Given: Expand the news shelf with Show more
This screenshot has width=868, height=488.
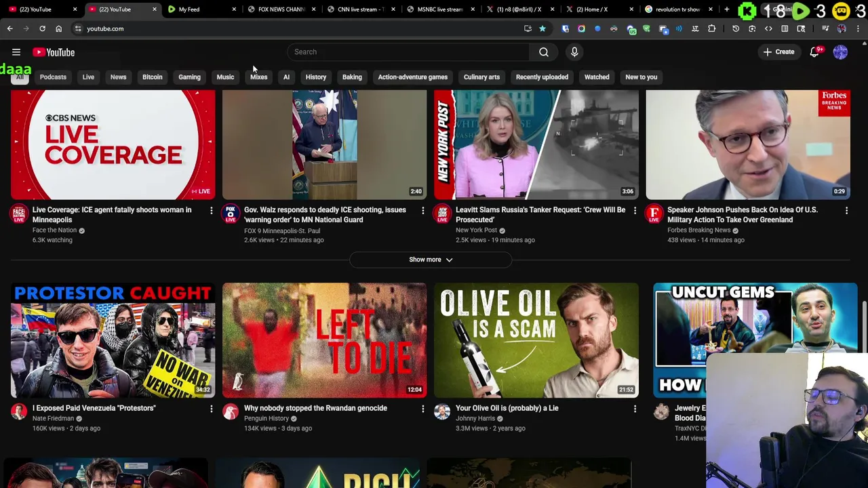Looking at the screenshot, I should 430,260.
